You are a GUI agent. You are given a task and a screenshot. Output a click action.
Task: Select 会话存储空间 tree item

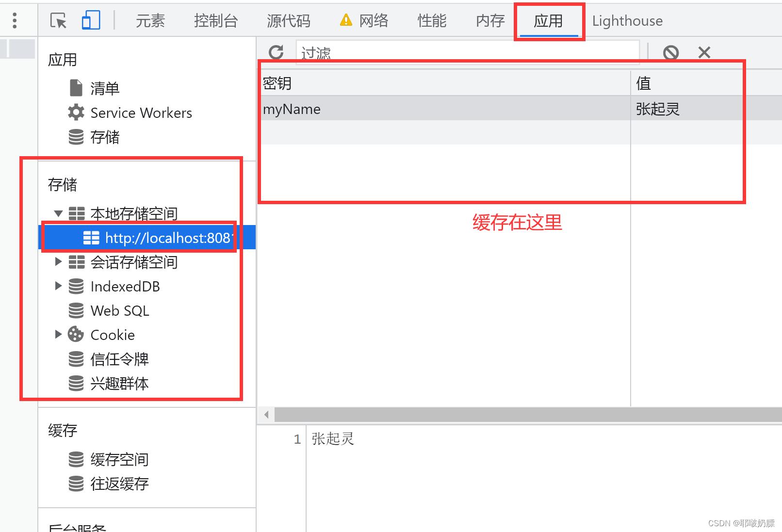click(134, 262)
